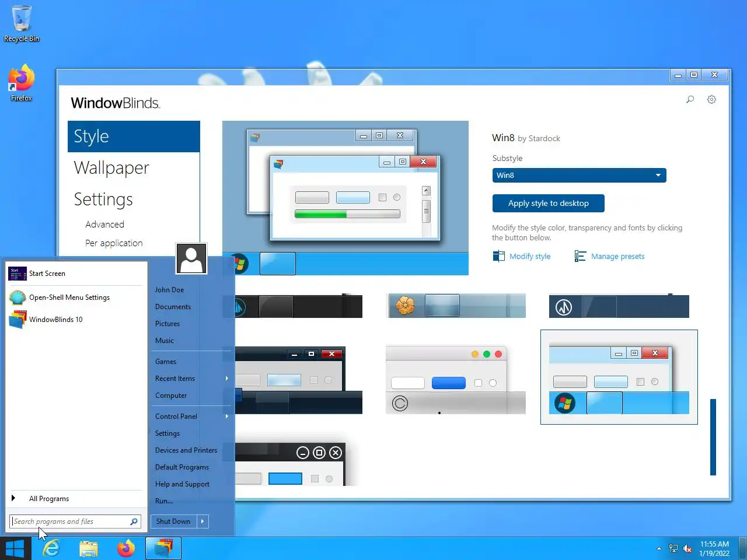
Task: Open the Shut Down options arrow
Action: pos(203,521)
